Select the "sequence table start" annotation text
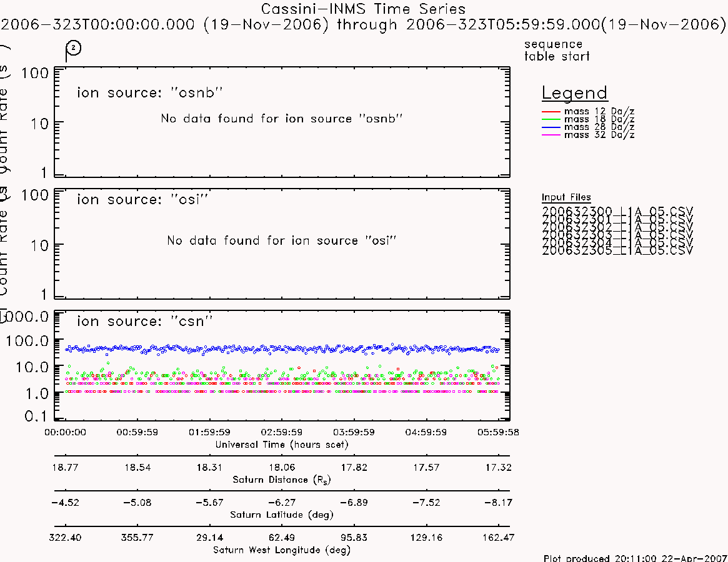This screenshot has width=728, height=562. point(557,50)
